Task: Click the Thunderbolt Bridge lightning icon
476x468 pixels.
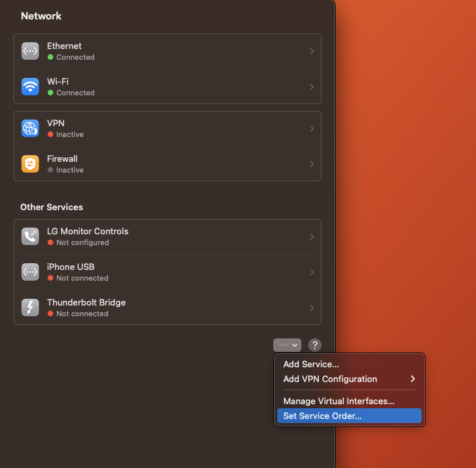Action: 30,308
